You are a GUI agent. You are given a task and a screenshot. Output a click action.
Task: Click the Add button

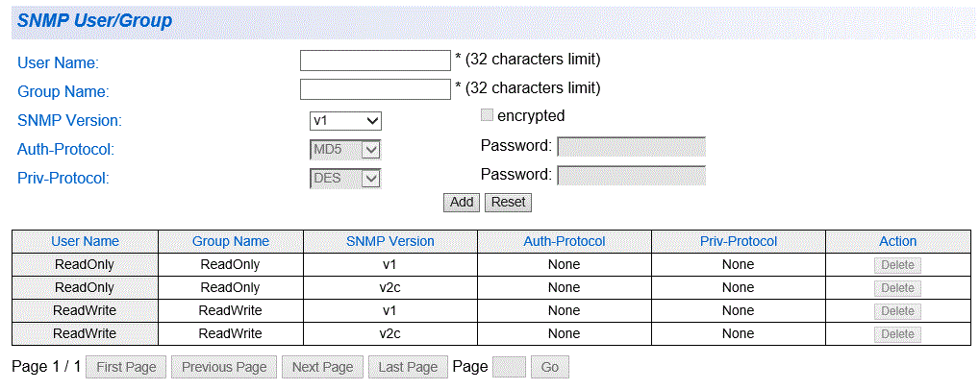tap(462, 203)
